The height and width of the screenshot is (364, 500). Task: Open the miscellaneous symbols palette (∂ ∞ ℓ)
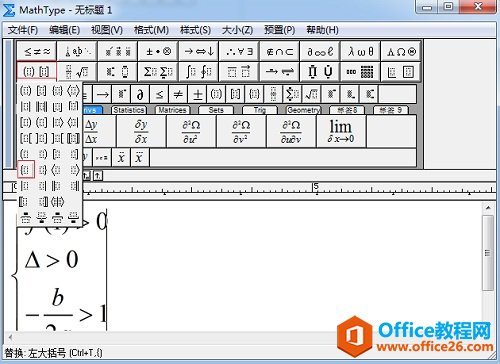tap(320, 52)
